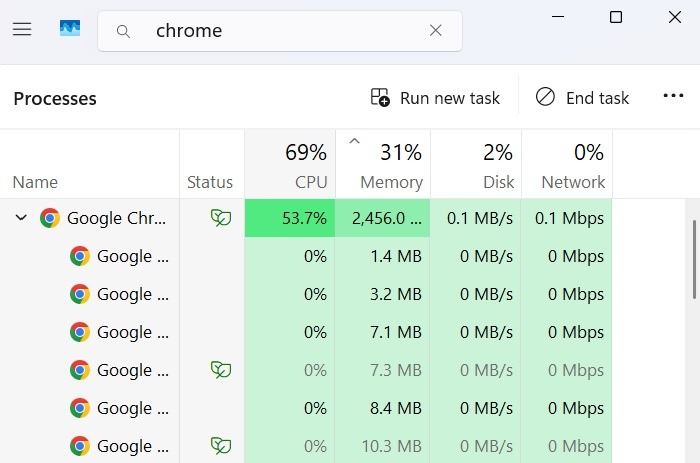Viewport: 700px width, 463px height.
Task: Sort by the Status column header
Action: tap(212, 164)
